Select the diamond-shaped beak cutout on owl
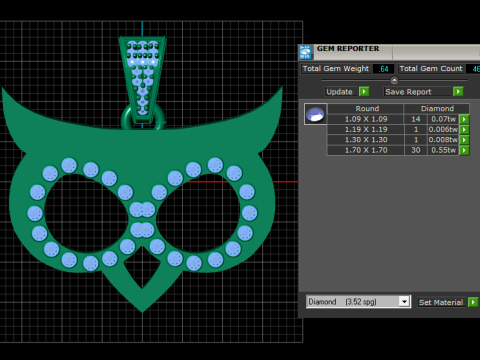480x360 pixels. click(142, 268)
